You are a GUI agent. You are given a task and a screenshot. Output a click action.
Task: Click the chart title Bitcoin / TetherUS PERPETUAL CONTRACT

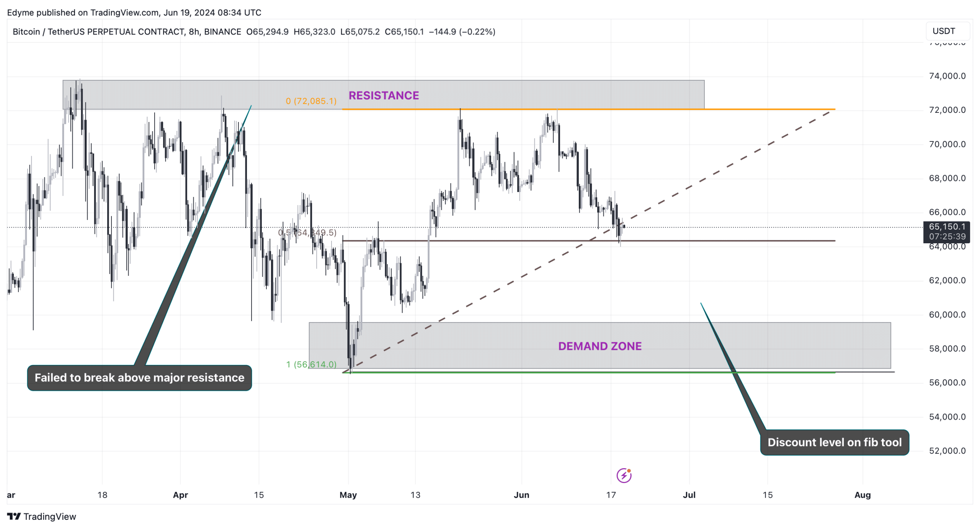(98, 32)
